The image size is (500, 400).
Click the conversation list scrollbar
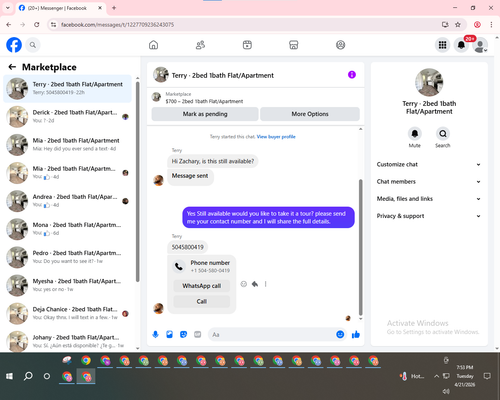[x=137, y=182]
